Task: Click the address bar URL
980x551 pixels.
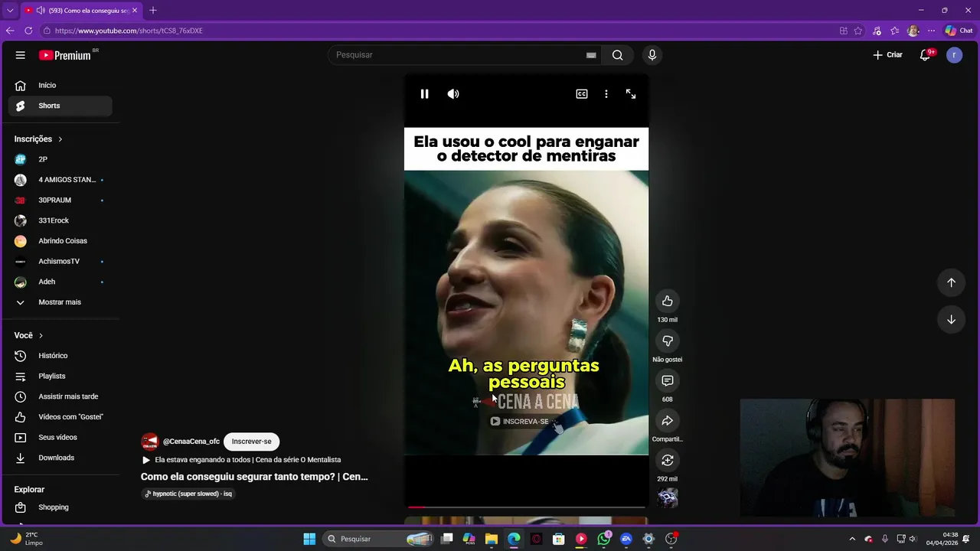Action: 129,31
